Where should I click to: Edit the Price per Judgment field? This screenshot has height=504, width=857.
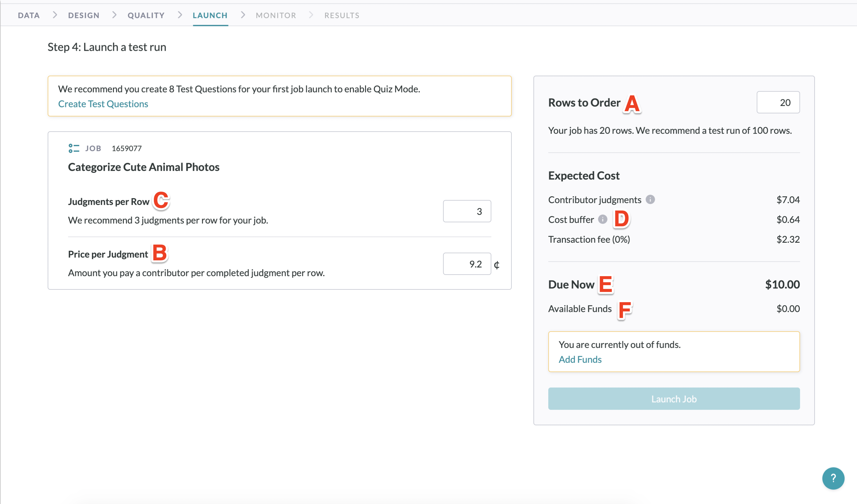coord(467,264)
